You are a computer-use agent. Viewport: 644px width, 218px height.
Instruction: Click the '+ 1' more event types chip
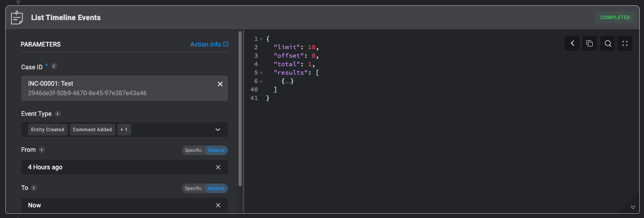click(124, 130)
